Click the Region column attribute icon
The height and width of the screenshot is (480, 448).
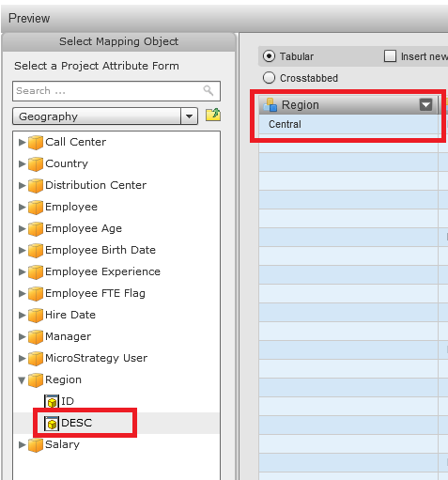(270, 105)
